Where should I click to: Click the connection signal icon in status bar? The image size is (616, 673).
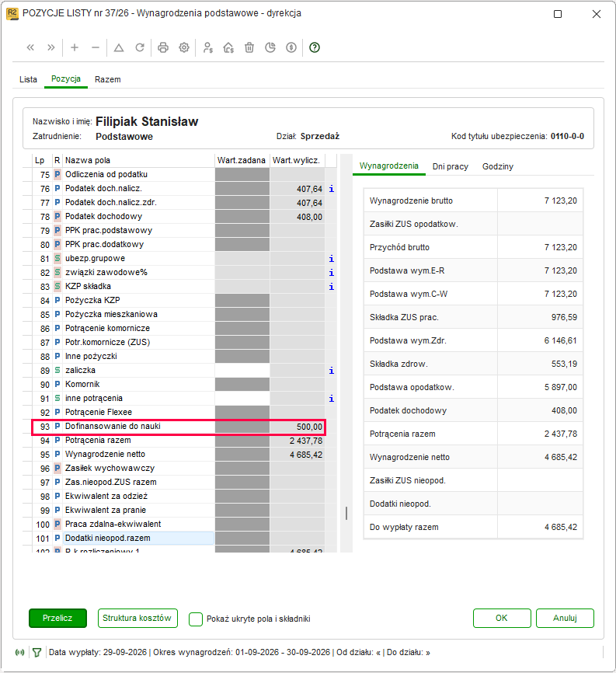(19, 653)
